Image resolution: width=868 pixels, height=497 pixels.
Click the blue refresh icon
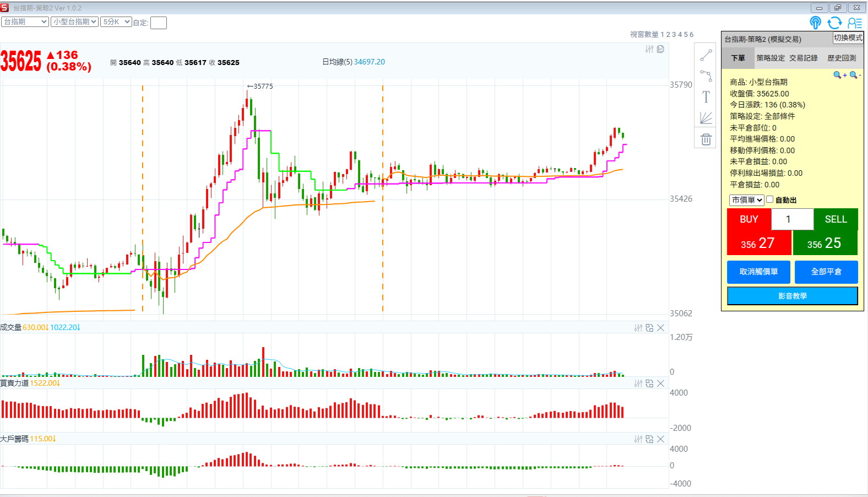pos(835,23)
